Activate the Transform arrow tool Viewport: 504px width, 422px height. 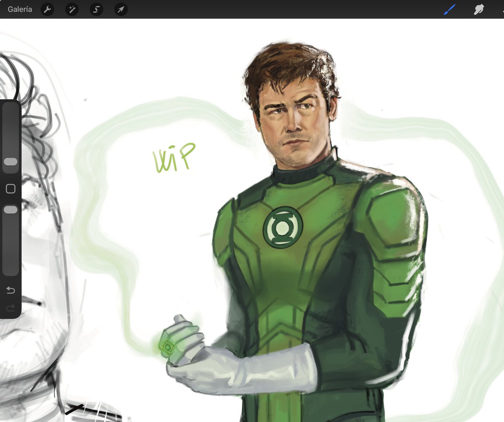[x=121, y=9]
